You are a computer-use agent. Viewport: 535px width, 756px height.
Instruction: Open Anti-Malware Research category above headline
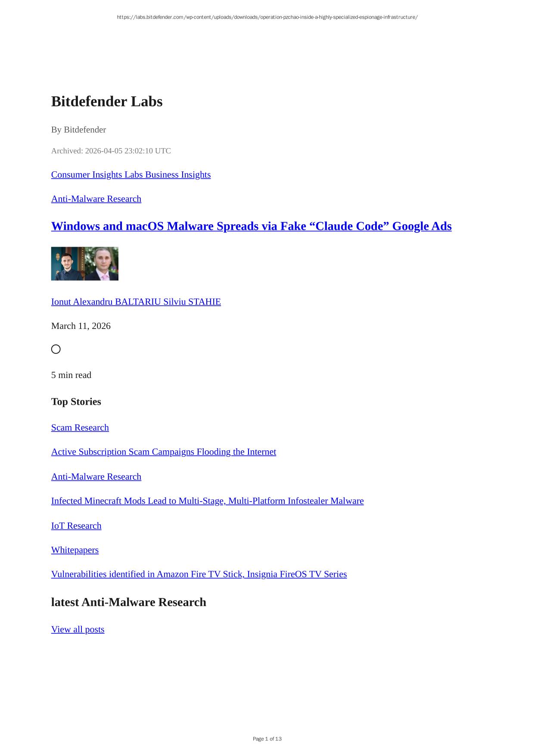point(96,198)
